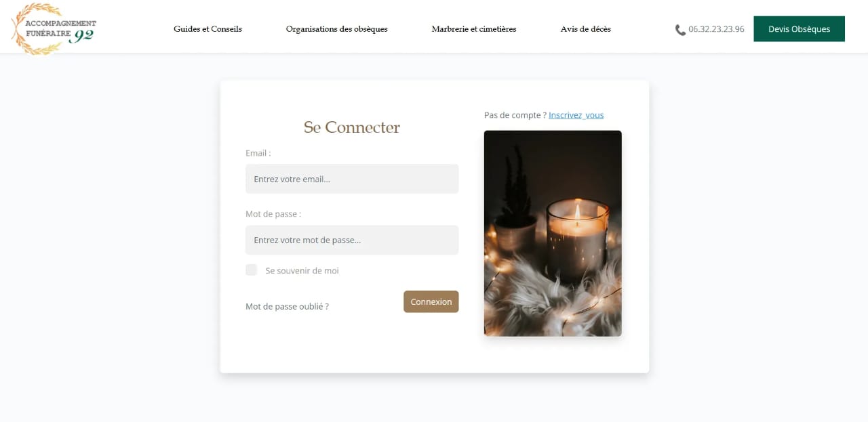Click the 'Se Connecter' heading

352,127
